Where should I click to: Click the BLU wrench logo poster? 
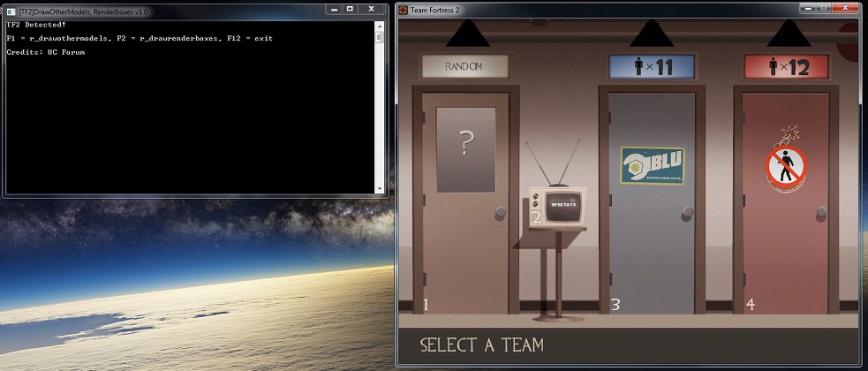click(653, 165)
